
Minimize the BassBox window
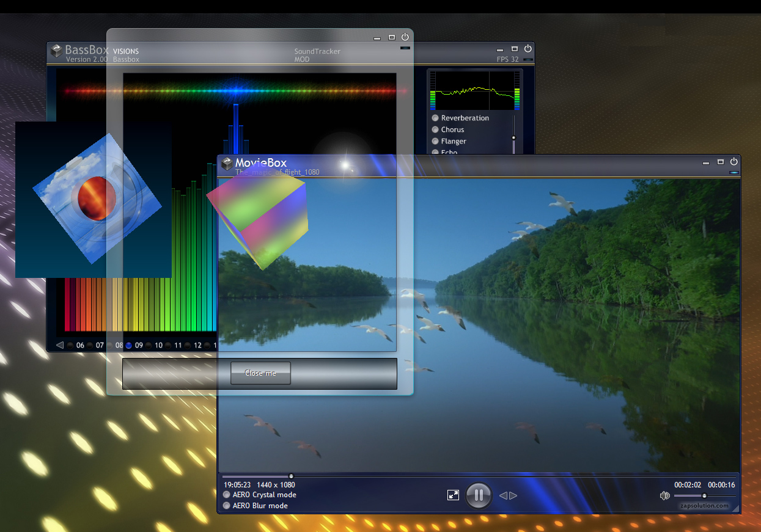[x=500, y=50]
